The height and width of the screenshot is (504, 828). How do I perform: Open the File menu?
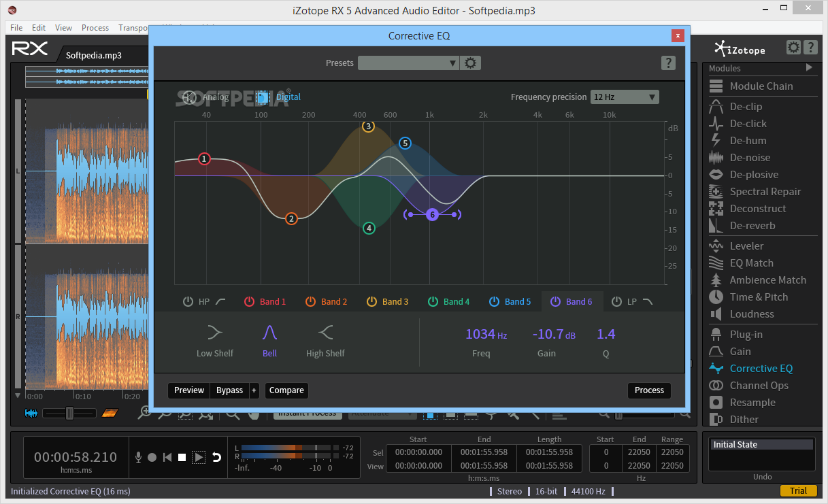point(16,28)
